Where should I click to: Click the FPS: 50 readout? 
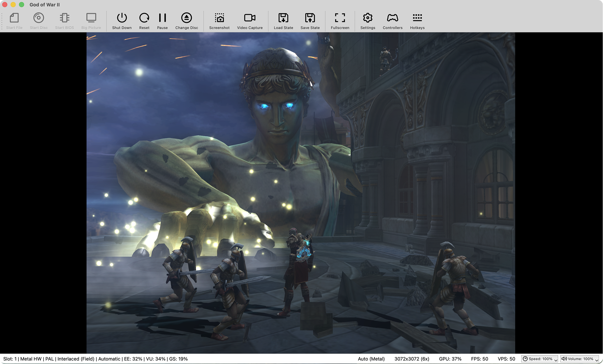479,359
